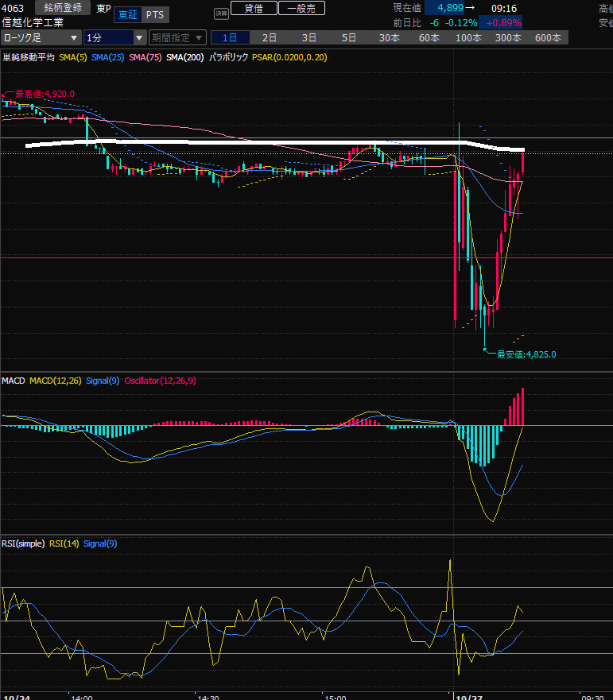The image size is (613, 700).
Task: Expand the 期間指定 dropdown
Action: click(177, 37)
